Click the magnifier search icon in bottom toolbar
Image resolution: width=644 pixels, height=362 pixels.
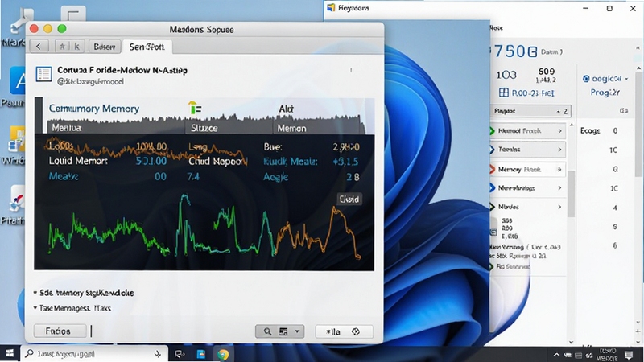(267, 331)
